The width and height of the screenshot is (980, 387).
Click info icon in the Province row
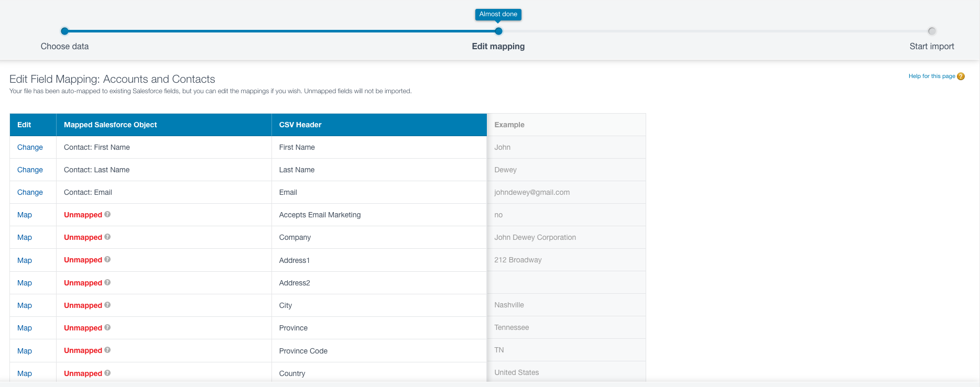[x=107, y=327]
